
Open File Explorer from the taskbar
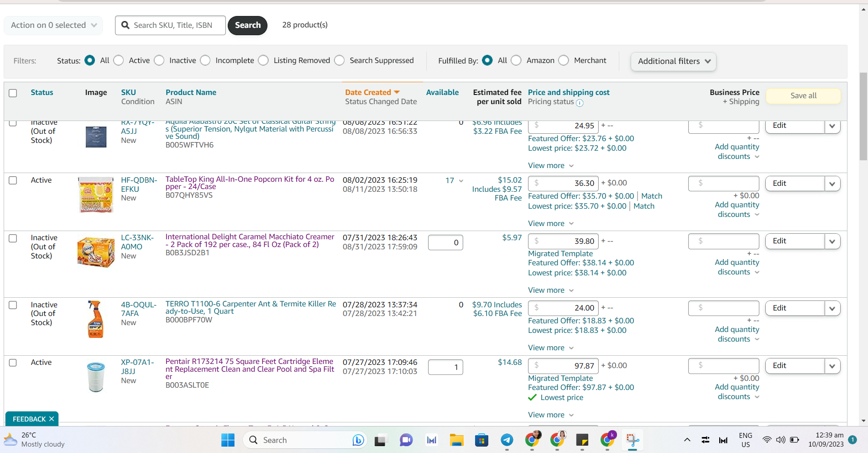[x=456, y=440]
